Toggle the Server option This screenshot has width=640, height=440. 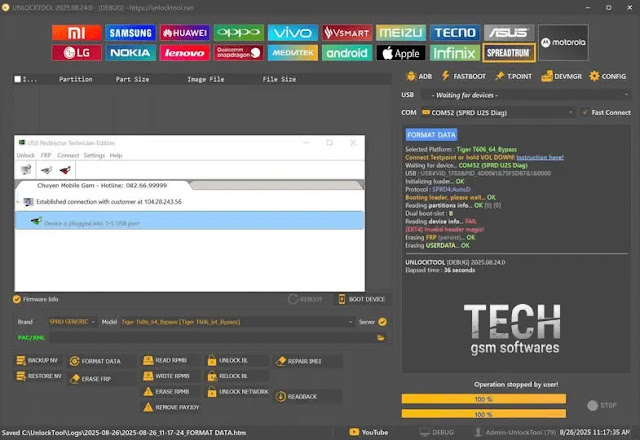(x=382, y=322)
